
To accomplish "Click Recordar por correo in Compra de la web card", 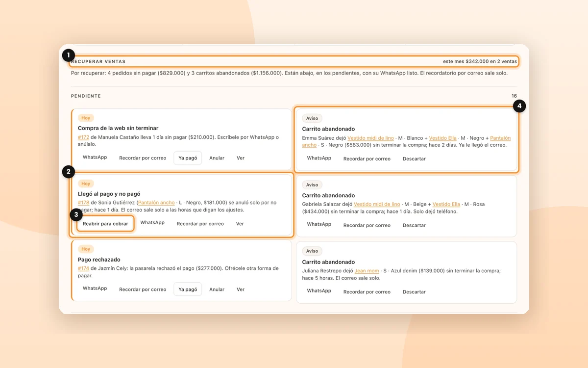I will [143, 158].
